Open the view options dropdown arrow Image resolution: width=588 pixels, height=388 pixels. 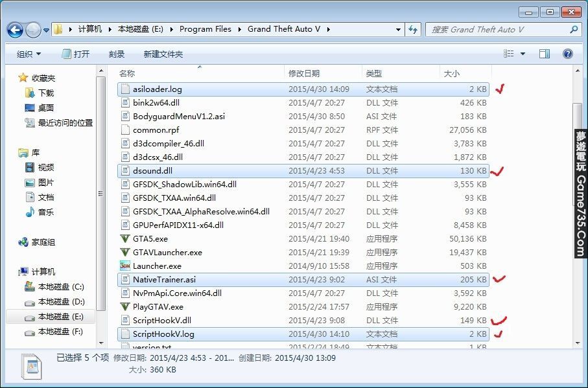pos(523,54)
